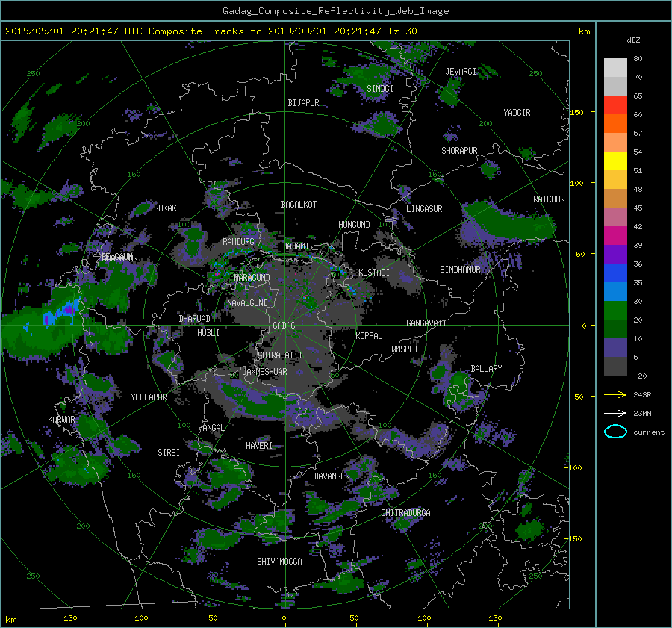Click the SIRSI city label
672x628 pixels.
[169, 453]
